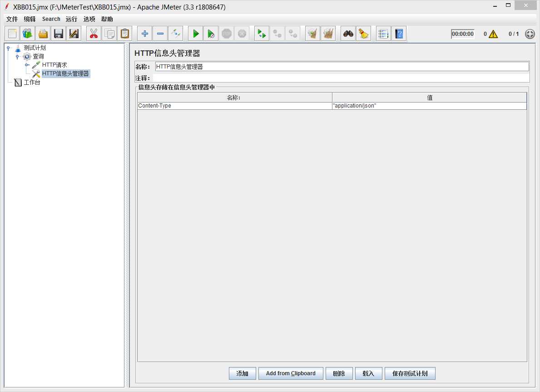Collapse all nodes with minus icon
Viewport: 540px width, 392px height.
[160, 34]
